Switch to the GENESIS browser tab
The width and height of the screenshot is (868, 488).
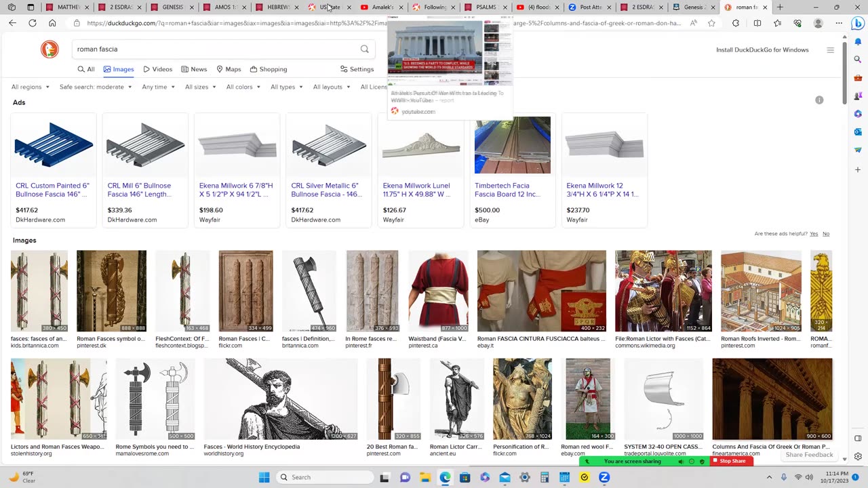point(174,7)
